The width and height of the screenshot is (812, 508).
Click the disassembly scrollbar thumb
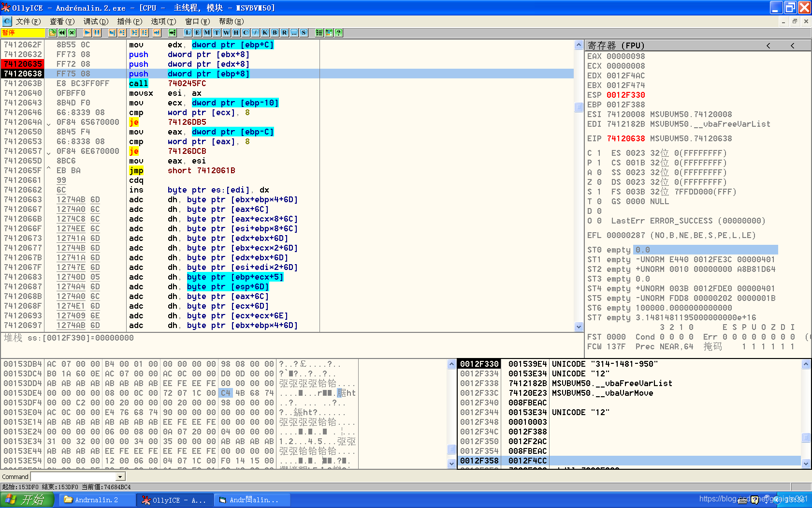click(x=579, y=107)
